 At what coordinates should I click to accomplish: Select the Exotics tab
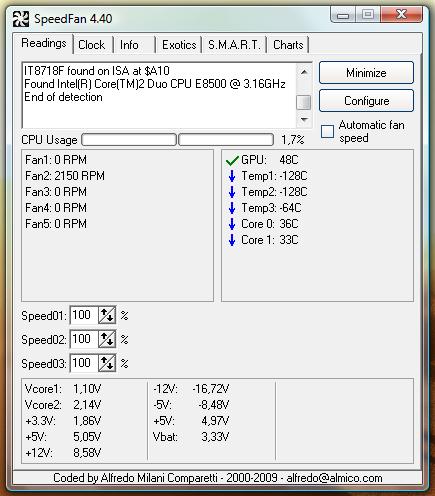(179, 45)
